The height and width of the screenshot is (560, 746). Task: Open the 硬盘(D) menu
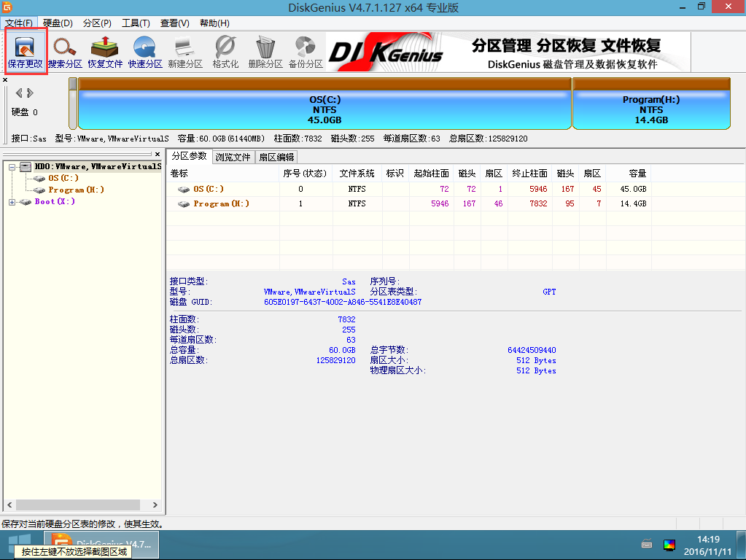click(58, 23)
